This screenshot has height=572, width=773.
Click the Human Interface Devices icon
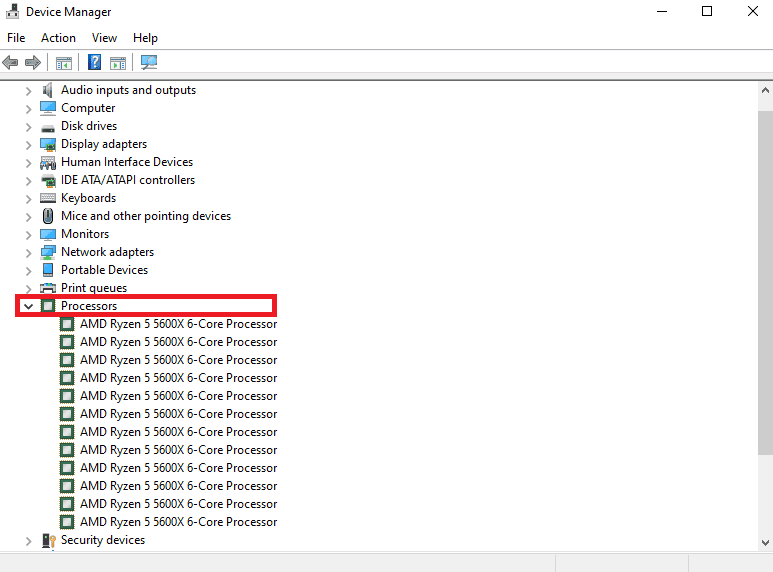pyautogui.click(x=48, y=163)
